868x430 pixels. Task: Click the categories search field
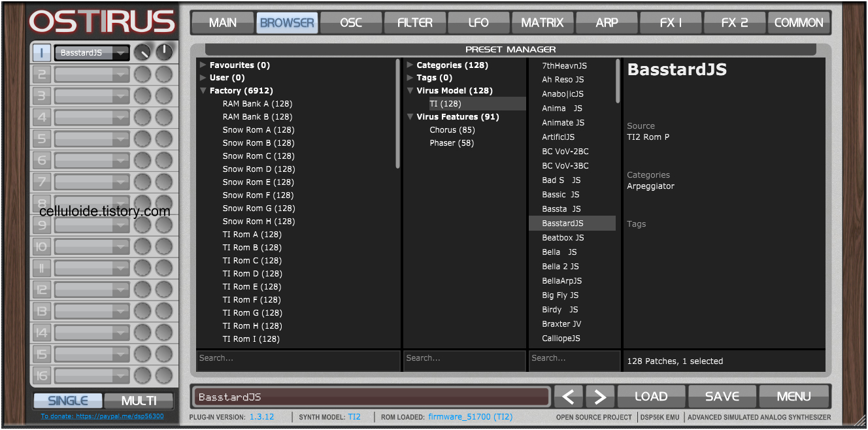465,361
